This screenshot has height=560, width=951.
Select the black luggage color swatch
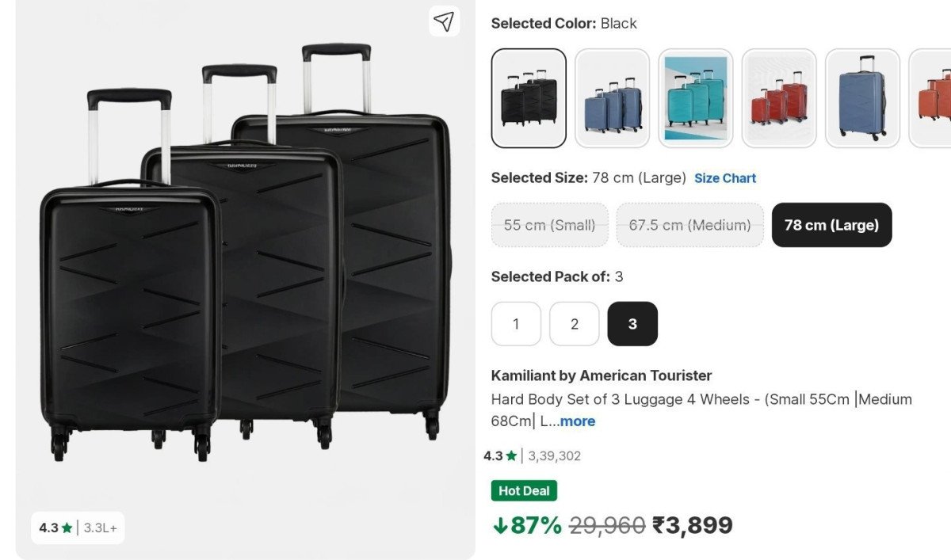[x=529, y=98]
